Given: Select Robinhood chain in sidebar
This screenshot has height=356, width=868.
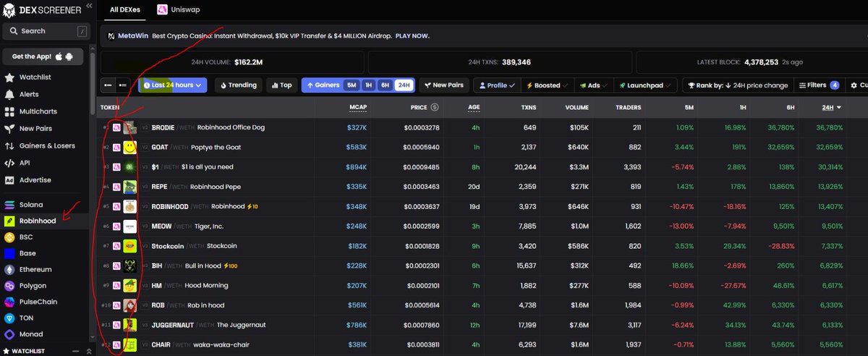Looking at the screenshot, I should [x=45, y=220].
